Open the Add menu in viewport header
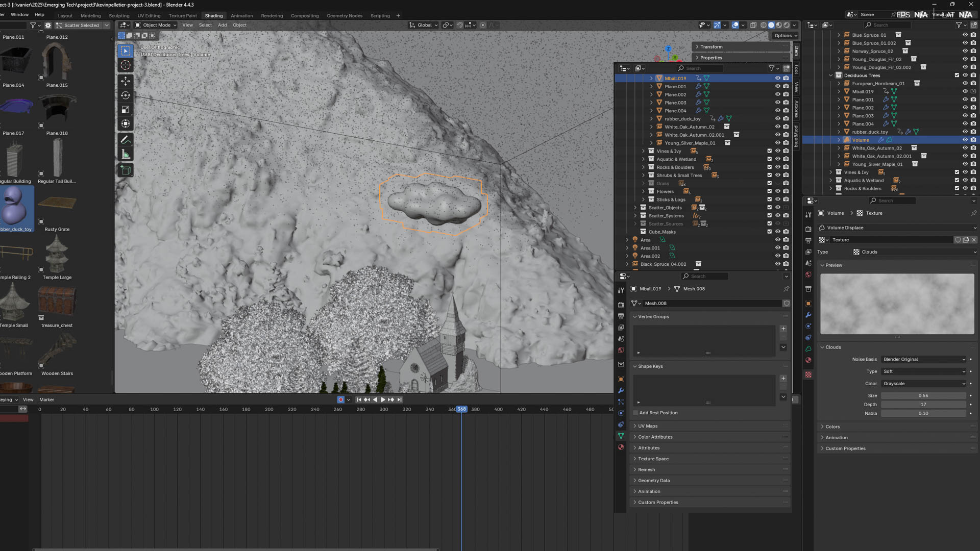 tap(222, 25)
